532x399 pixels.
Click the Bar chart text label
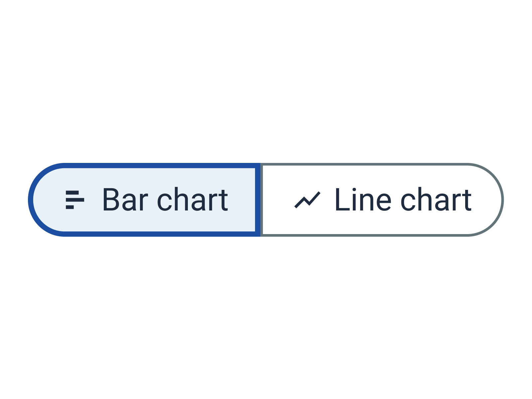pos(165,199)
